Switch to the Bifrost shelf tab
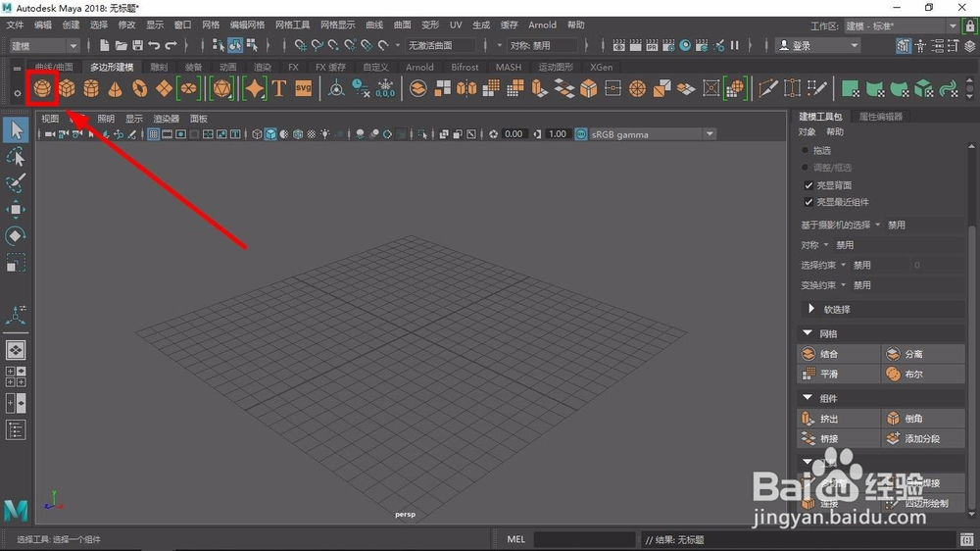The width and height of the screenshot is (980, 551). (465, 67)
